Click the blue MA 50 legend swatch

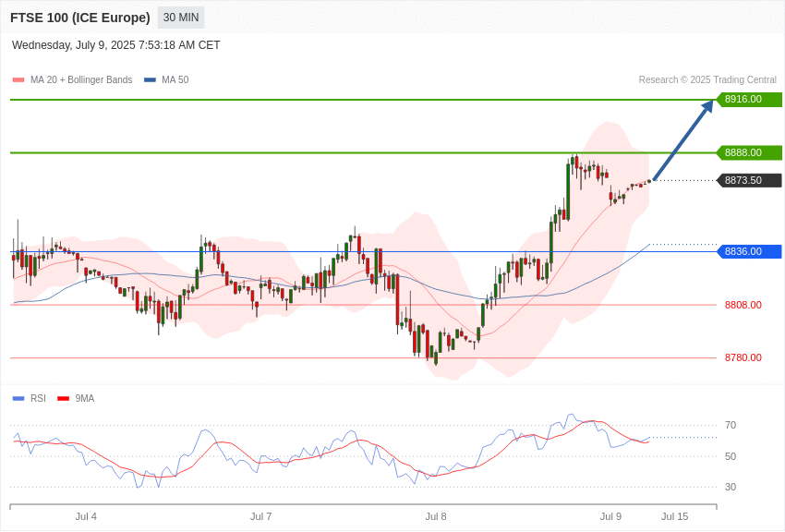click(x=150, y=79)
